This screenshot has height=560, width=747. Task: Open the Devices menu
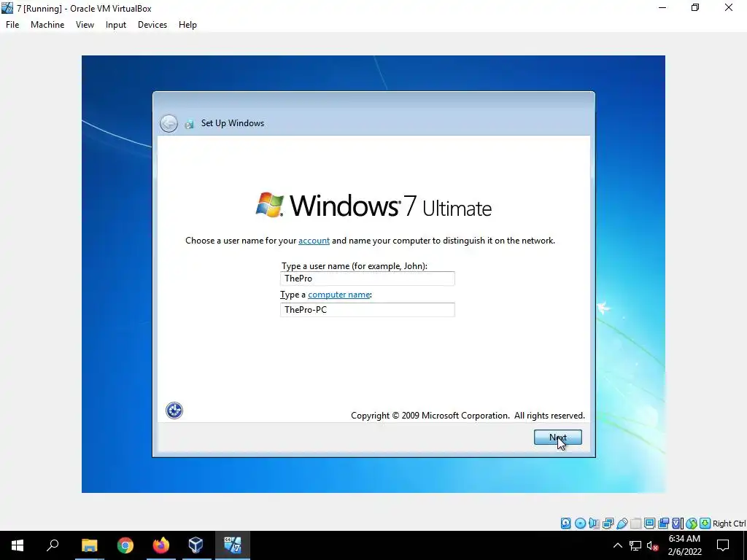tap(152, 25)
